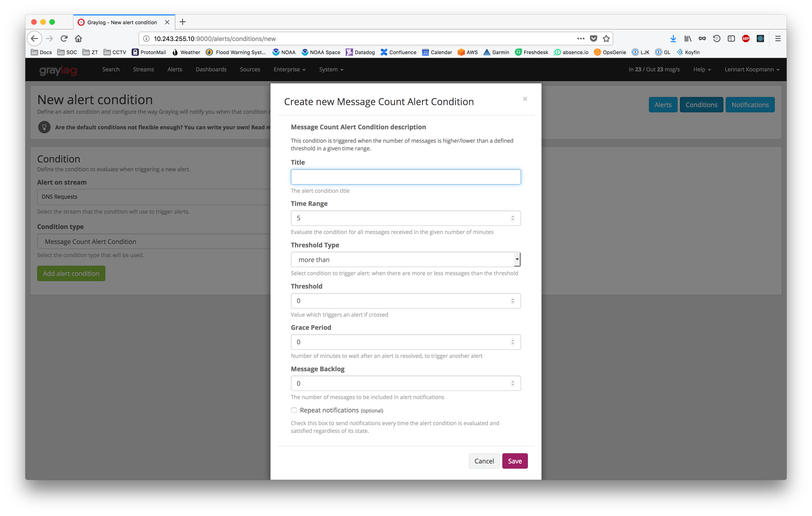The height and width of the screenshot is (516, 812).
Task: Focus the Title input field
Action: [406, 177]
